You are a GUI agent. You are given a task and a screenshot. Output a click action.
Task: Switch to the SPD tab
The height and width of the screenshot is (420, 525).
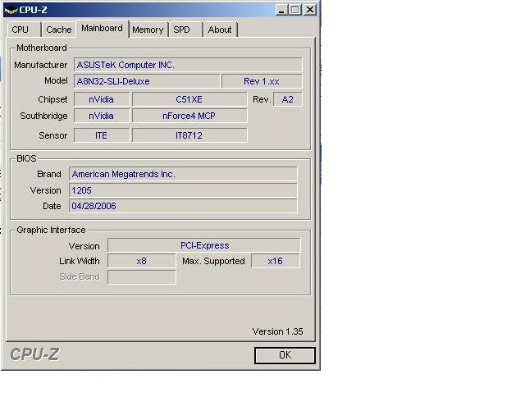pyautogui.click(x=186, y=30)
